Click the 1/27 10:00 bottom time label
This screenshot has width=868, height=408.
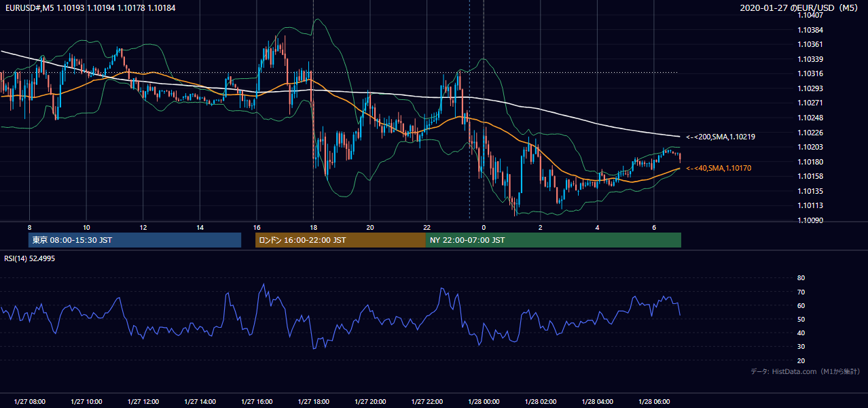point(86,402)
